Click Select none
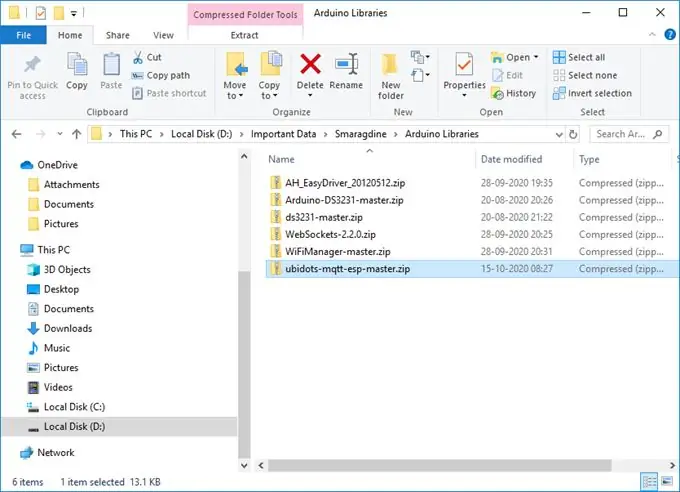This screenshot has height=492, width=680. 585,75
